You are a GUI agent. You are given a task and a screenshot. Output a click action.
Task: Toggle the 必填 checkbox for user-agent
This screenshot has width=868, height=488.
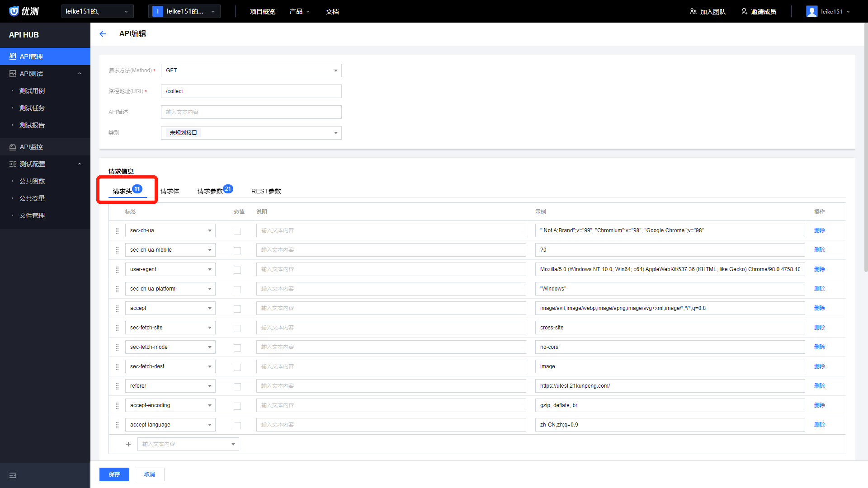[237, 270]
